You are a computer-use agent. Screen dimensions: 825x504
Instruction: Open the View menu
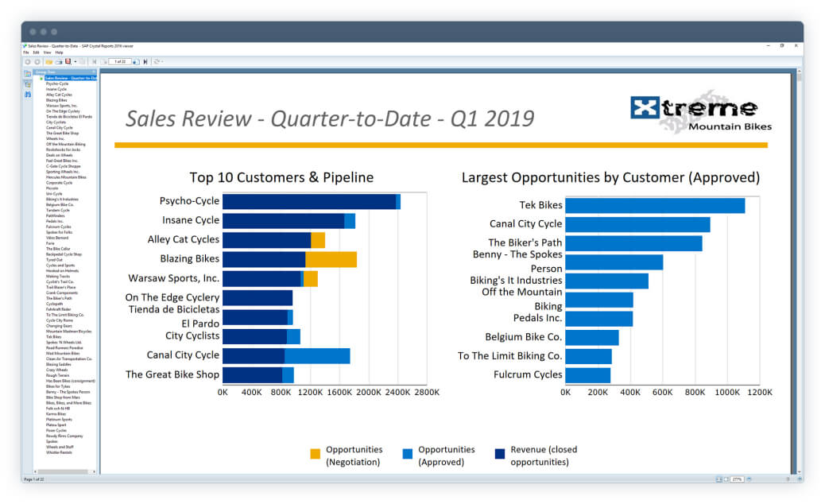[48, 52]
